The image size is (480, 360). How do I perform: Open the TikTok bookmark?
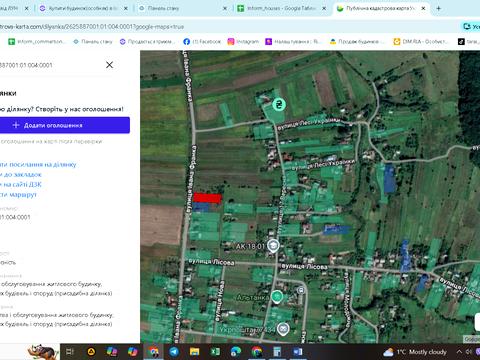pos(469,42)
